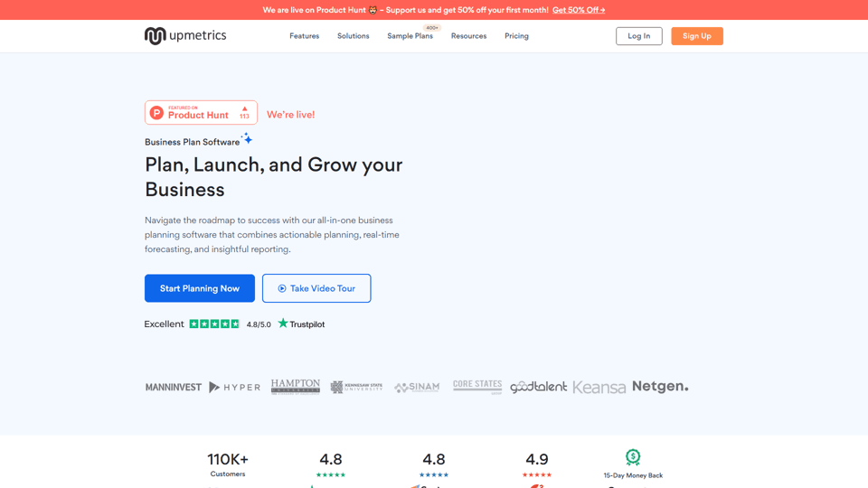868x488 pixels.
Task: Click the Product Hunt featured badge
Action: click(201, 112)
